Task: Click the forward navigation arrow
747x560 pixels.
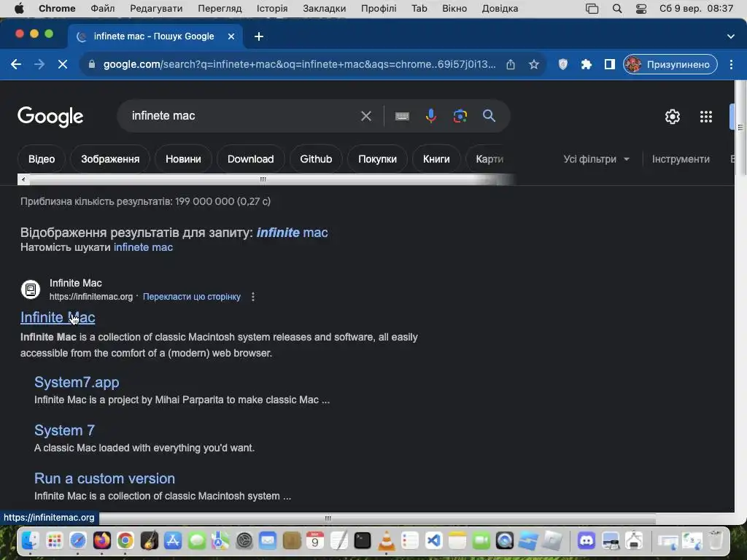Action: pyautogui.click(x=39, y=64)
